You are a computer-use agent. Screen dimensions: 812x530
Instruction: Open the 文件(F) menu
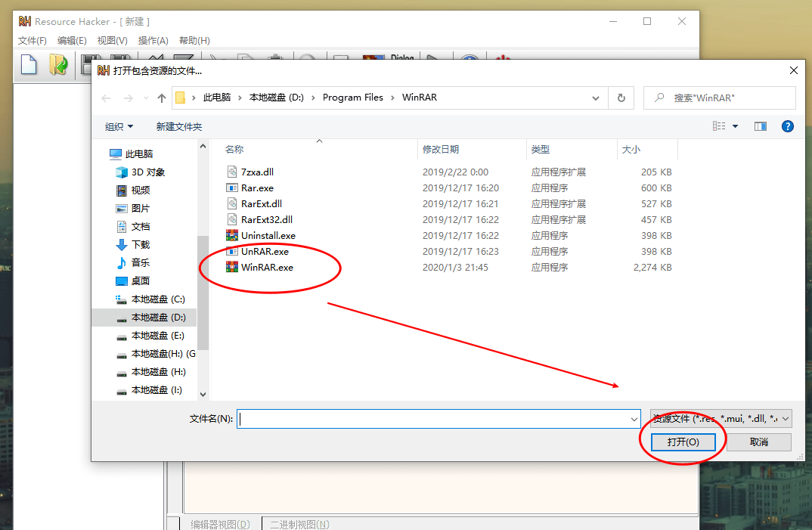click(32, 40)
